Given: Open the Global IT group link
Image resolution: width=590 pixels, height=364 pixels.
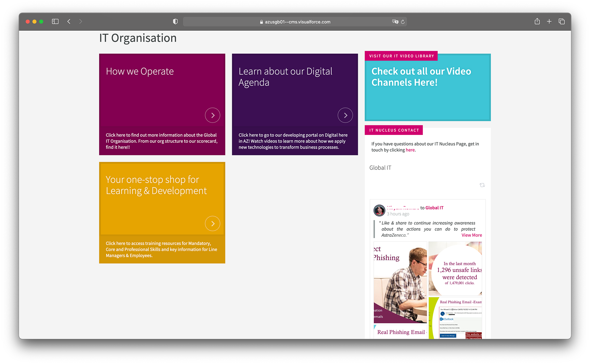Looking at the screenshot, I should 434,208.
